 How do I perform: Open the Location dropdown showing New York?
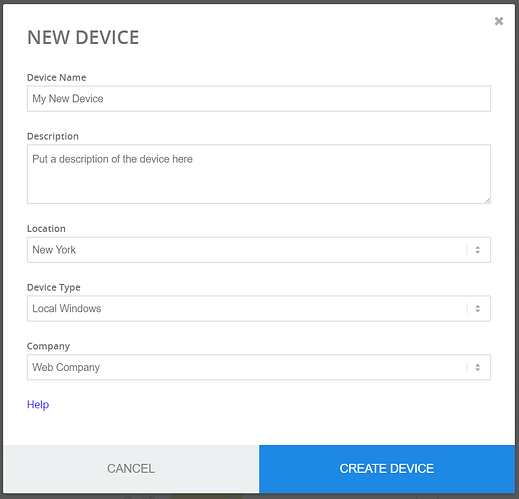pyautogui.click(x=259, y=250)
